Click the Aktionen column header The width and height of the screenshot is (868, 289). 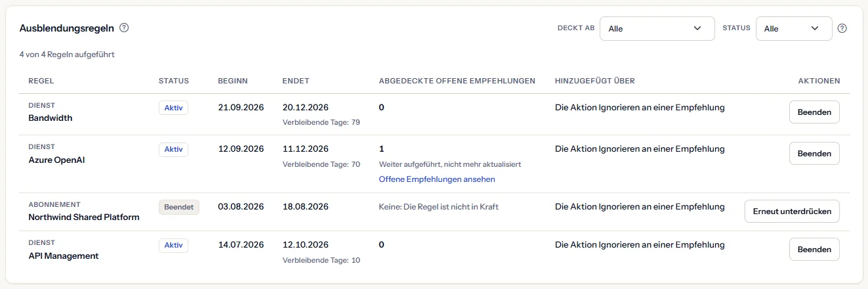(819, 81)
